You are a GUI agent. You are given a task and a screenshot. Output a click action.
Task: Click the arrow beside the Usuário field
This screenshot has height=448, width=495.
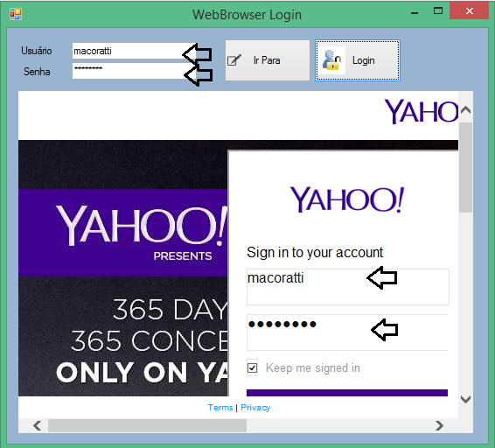198,54
